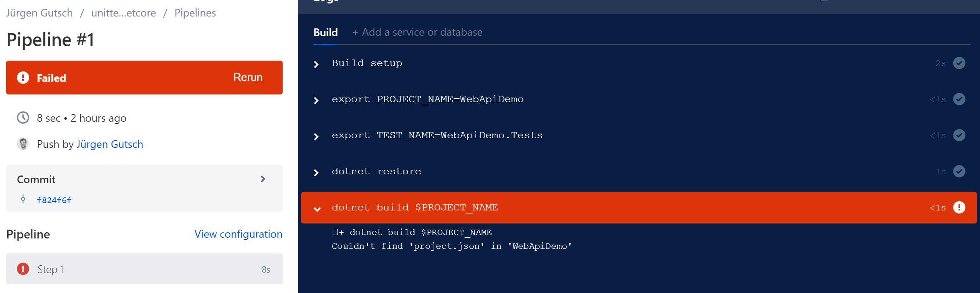Image resolution: width=980 pixels, height=293 pixels.
Task: Click the dotnet build error icon
Action: [959, 207]
